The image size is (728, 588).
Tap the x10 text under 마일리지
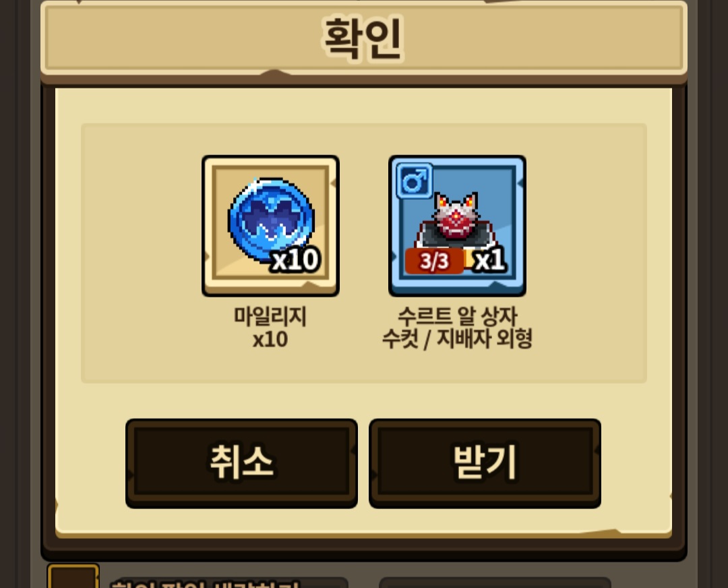click(270, 340)
